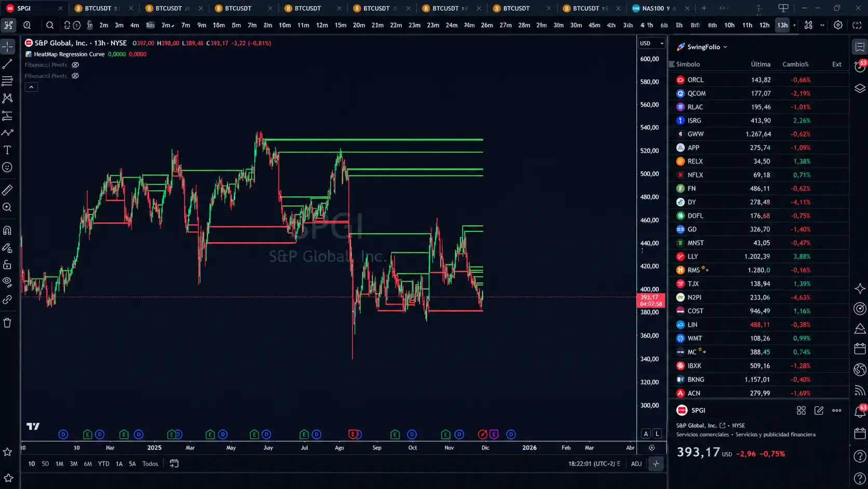Toggle ADJ adjusted data button
This screenshot has width=868, height=489.
636,464
